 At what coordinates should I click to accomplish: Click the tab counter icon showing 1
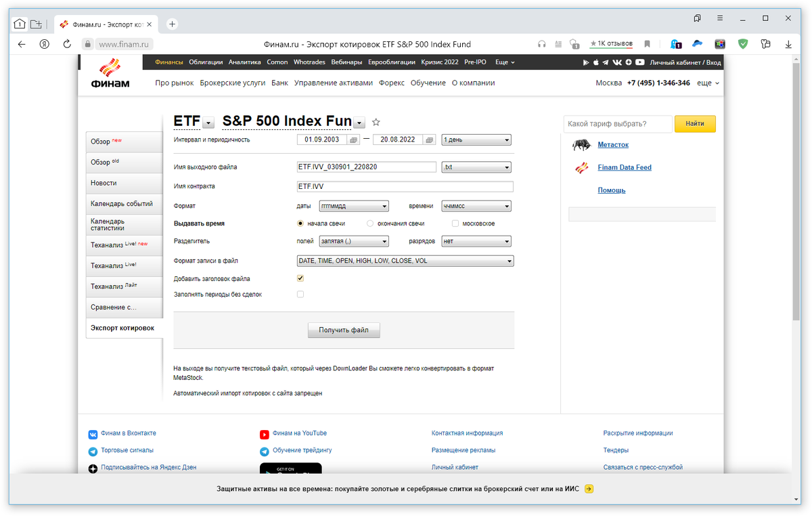point(19,24)
